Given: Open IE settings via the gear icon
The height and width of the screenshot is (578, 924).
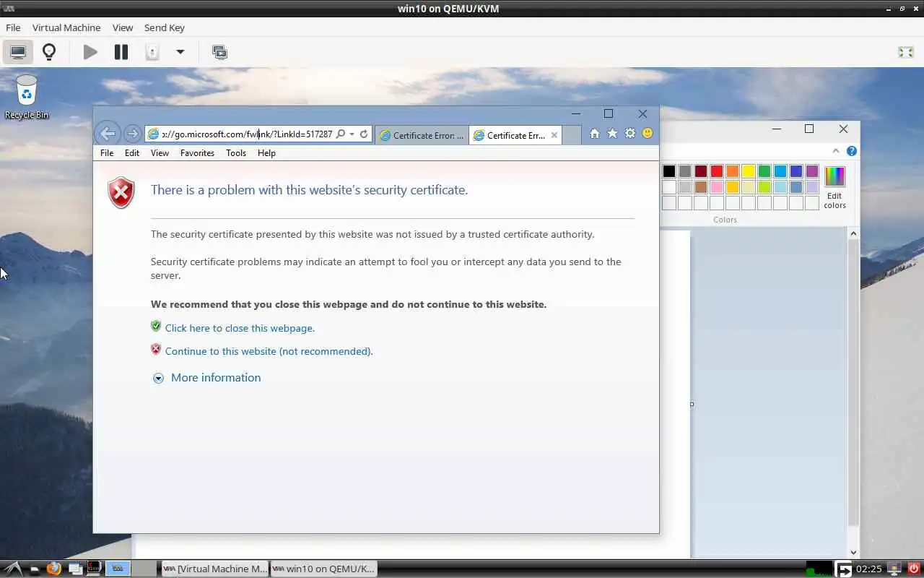Looking at the screenshot, I should (630, 134).
